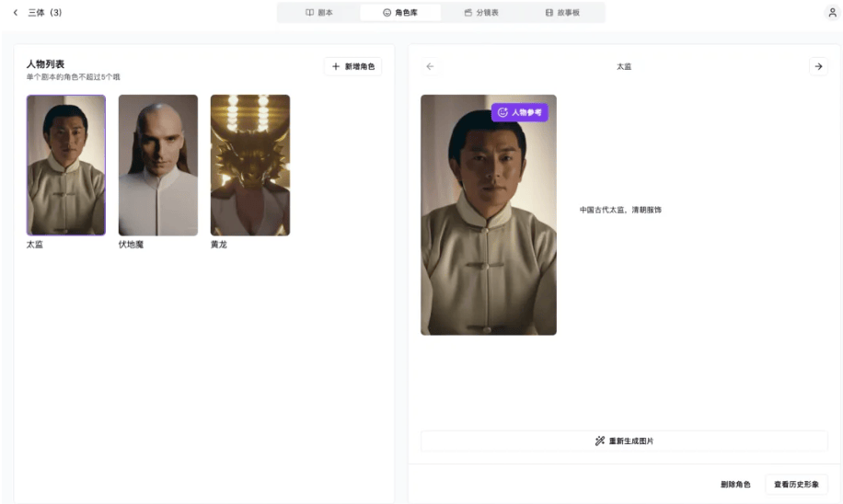The width and height of the screenshot is (843, 504).
Task: Click the description text 中国古代太监，清朝服饰
Action: (620, 210)
